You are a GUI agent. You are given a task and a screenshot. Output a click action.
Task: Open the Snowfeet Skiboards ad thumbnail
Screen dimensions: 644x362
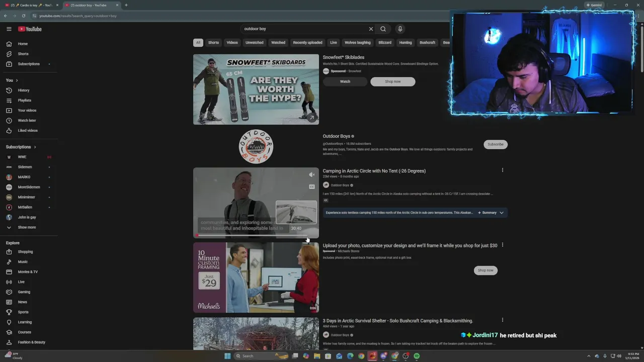coord(256,89)
